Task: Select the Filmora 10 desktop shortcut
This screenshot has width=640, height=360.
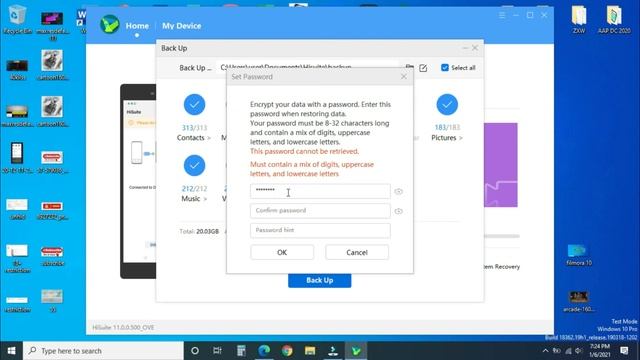Action: 579,255
